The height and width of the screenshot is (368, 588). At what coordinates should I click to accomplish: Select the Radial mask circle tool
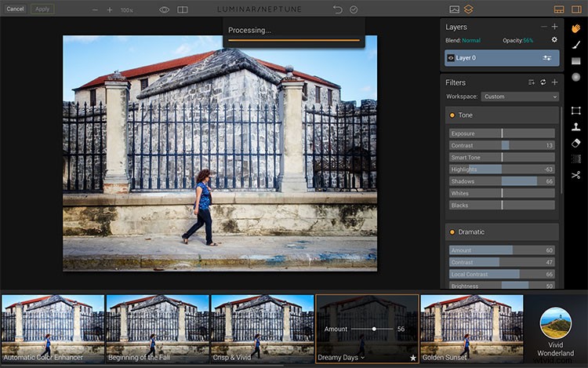coord(576,77)
